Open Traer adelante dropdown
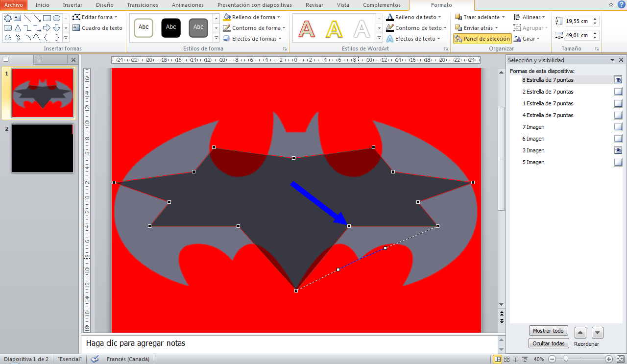Screen dimensions: 627x364 (x=480, y=17)
